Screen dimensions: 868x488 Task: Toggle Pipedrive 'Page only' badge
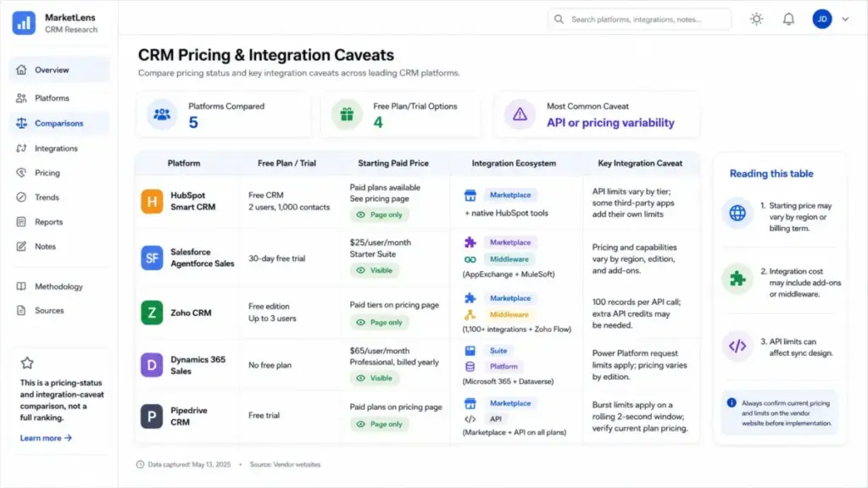coord(379,424)
